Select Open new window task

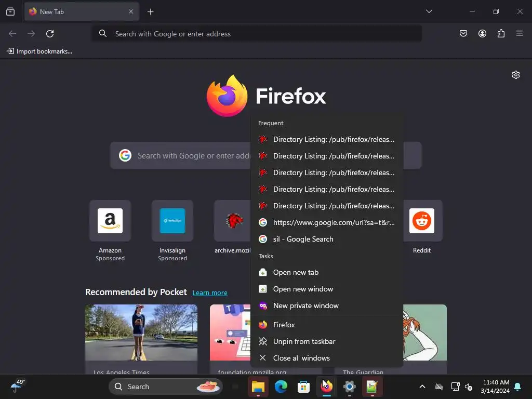click(326, 289)
